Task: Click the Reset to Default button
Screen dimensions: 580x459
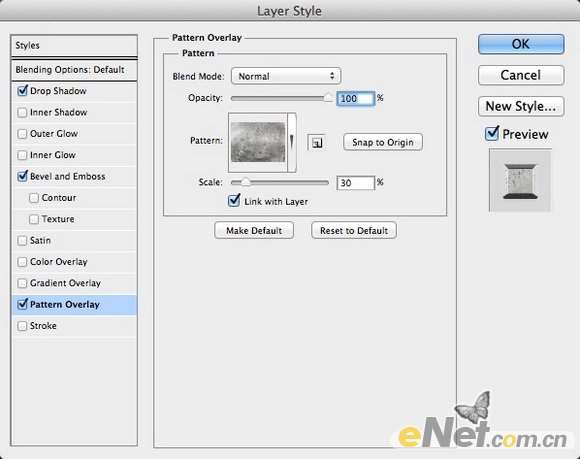Action: (354, 230)
